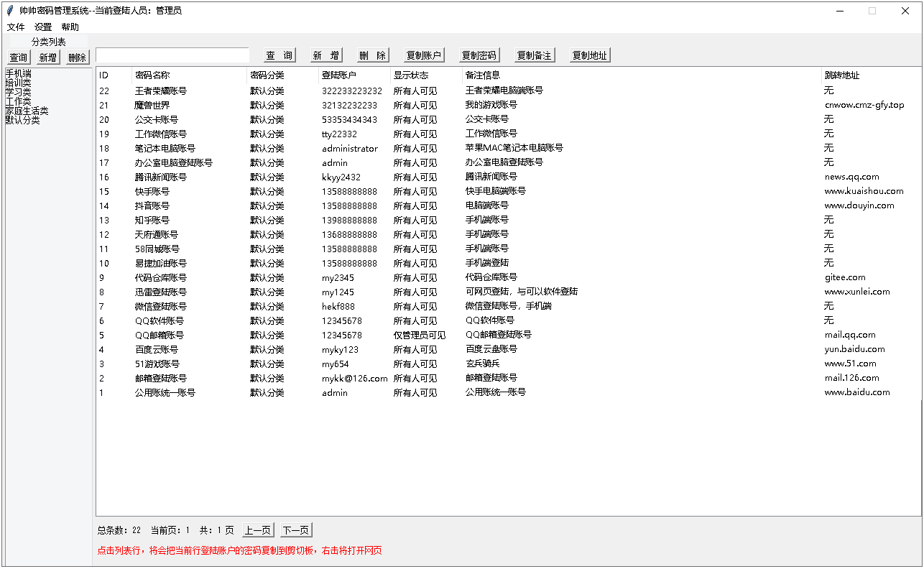924x569 pixels.
Task: Select the 培训类 category
Action: 19,83
